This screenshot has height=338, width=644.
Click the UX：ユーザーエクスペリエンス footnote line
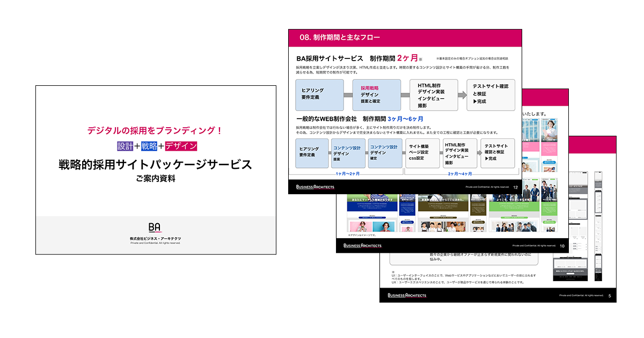458,282
